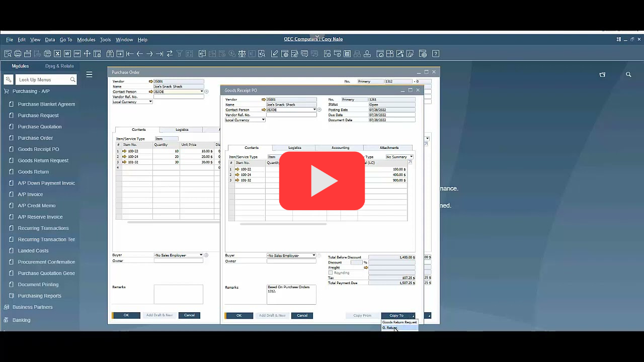The height and width of the screenshot is (362, 644).
Task: Click the Lock Screen toolbar icon
Action: pyautogui.click(x=97, y=53)
